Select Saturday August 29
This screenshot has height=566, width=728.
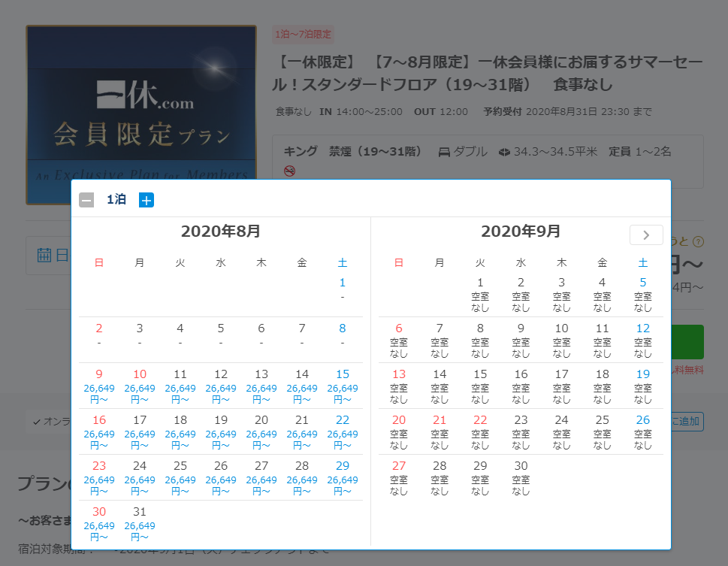(342, 478)
